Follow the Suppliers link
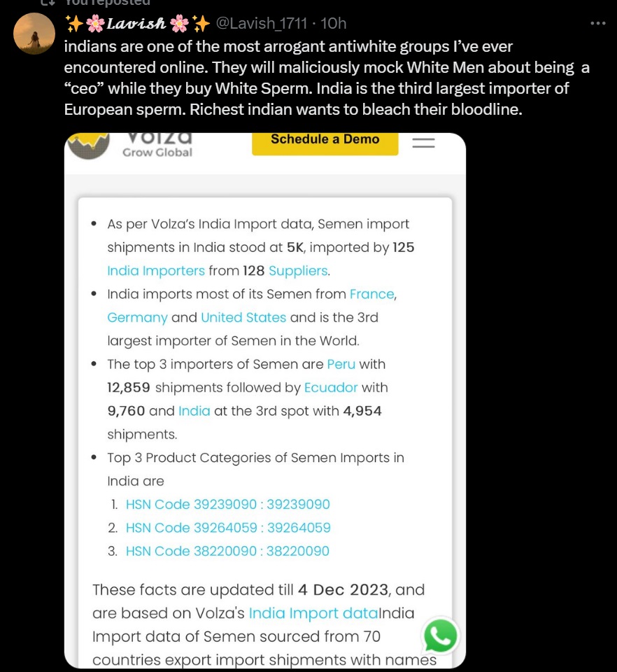Viewport: 617px width, 672px height. (298, 271)
